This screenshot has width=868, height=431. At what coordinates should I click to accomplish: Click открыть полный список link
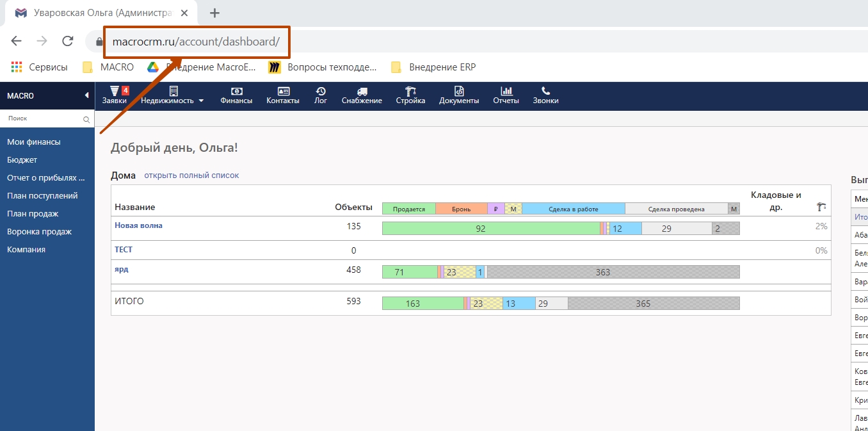[x=191, y=175]
